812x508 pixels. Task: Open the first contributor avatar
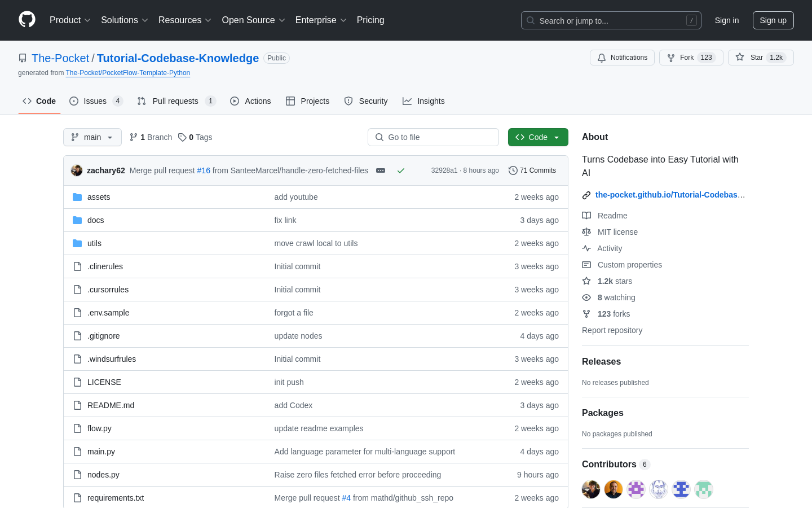click(591, 489)
